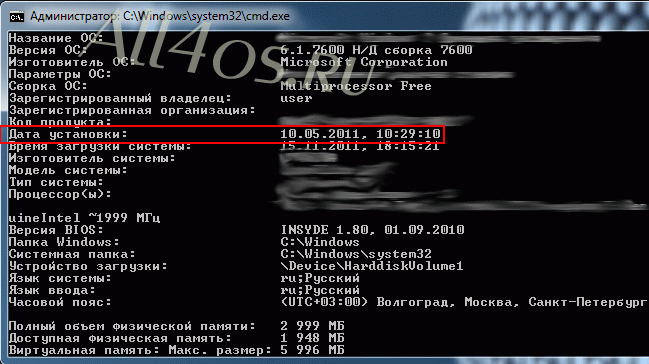Click the 'uineIntel ~1999 МГц' line
The image size is (649, 364).
pos(84,218)
